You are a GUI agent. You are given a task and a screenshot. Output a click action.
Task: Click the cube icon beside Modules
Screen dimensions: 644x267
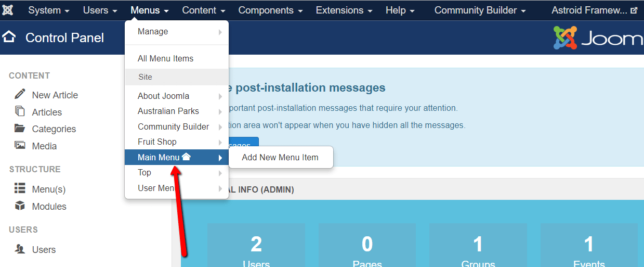(20, 206)
